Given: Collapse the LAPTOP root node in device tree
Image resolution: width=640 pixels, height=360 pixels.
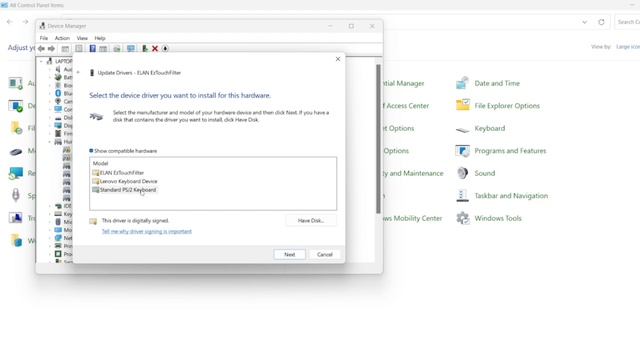Looking at the screenshot, I should (x=41, y=61).
